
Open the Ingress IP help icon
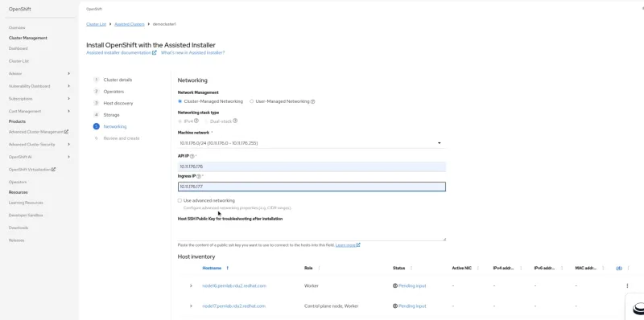pyautogui.click(x=199, y=176)
